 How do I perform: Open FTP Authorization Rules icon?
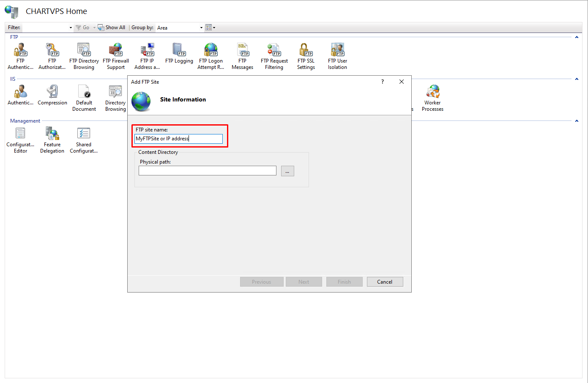(x=52, y=56)
